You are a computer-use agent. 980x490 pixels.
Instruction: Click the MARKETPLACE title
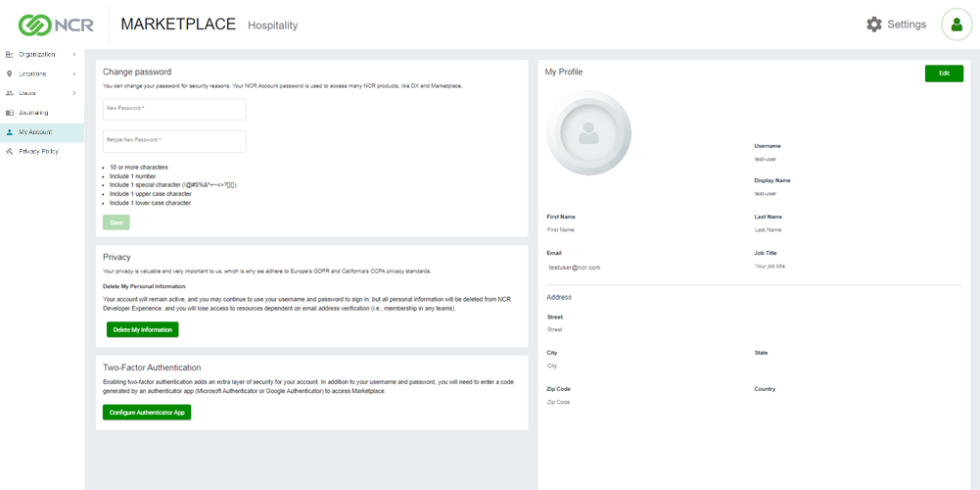tap(178, 24)
